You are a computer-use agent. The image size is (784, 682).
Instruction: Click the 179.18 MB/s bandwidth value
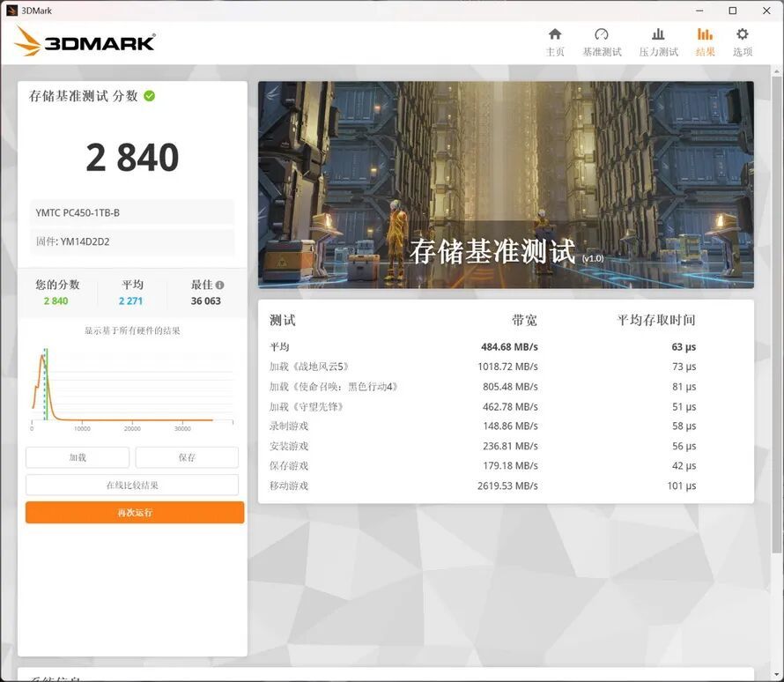[x=510, y=465]
